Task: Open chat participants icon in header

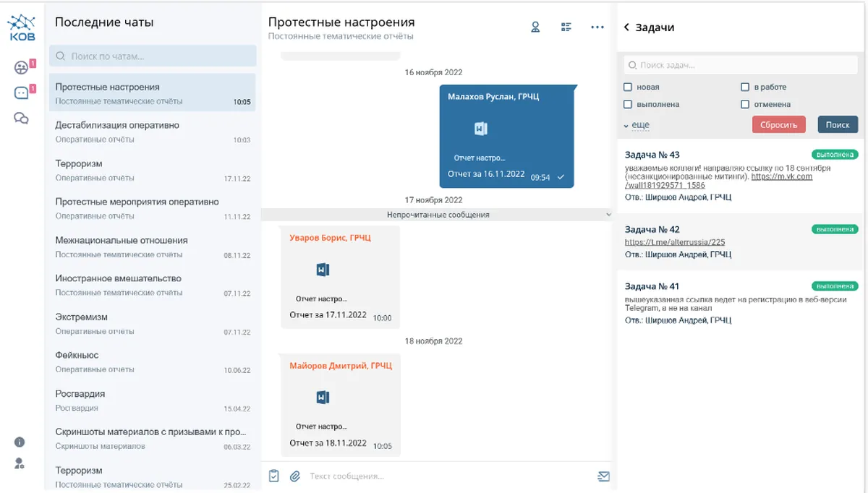Action: 535,27
